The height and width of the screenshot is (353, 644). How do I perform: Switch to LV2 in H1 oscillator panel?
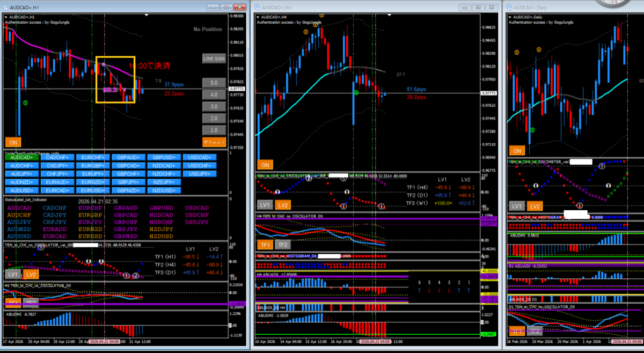(x=30, y=275)
